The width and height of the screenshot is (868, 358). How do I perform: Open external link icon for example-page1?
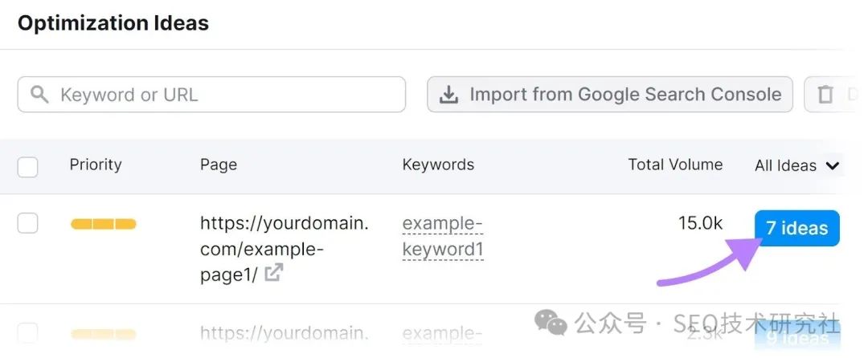274,273
